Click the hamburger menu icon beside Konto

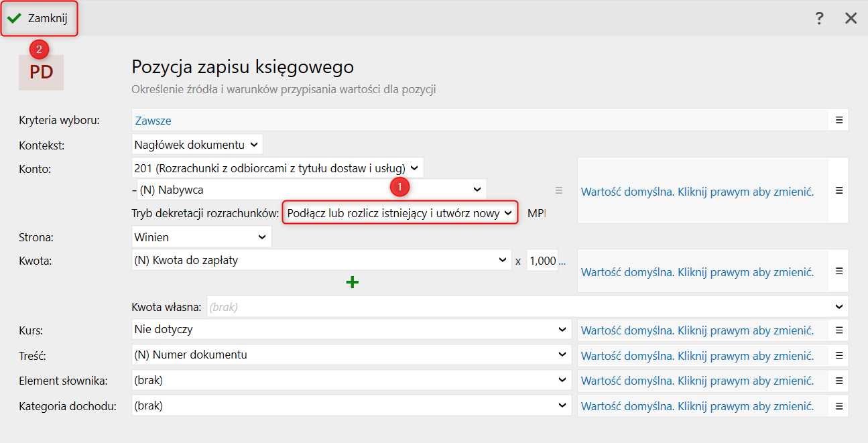click(839, 190)
